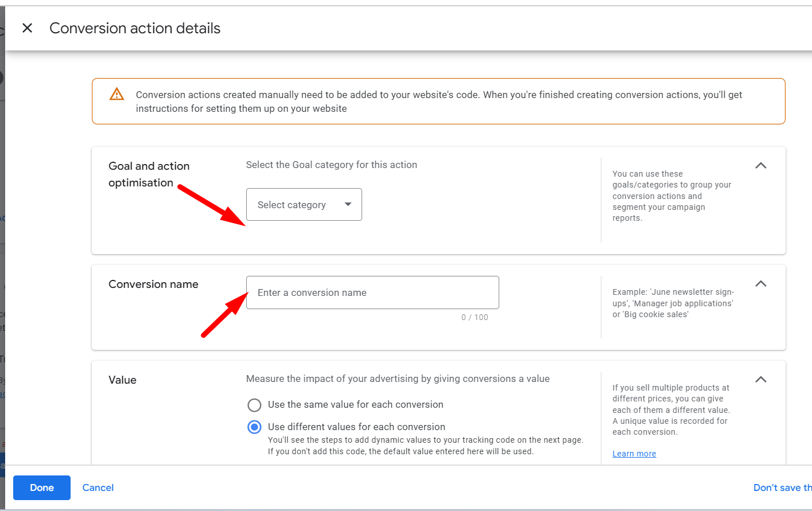This screenshot has height=511, width=812.
Task: Click the Cancel button
Action: 98,487
